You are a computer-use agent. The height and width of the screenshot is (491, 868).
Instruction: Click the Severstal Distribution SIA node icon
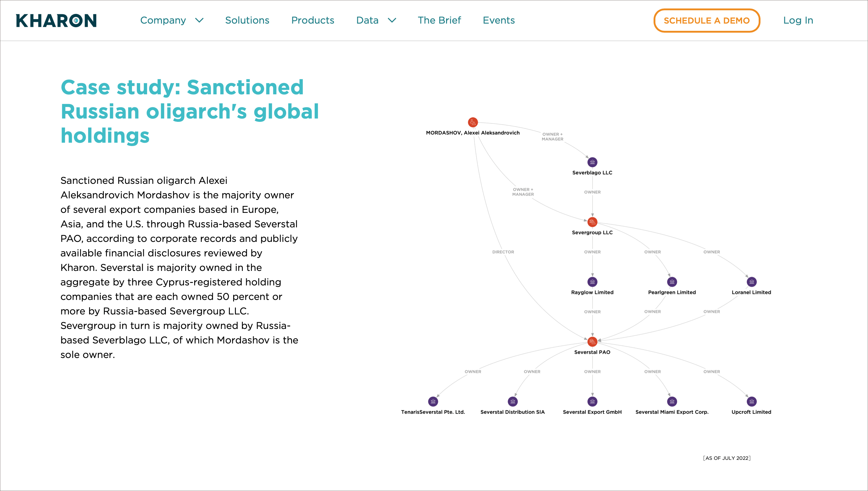(x=513, y=401)
